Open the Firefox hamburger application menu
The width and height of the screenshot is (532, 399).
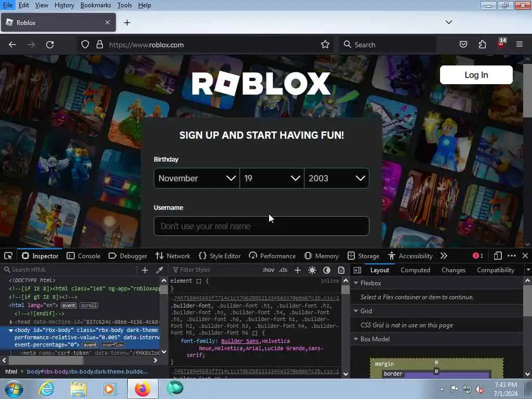[x=520, y=45]
